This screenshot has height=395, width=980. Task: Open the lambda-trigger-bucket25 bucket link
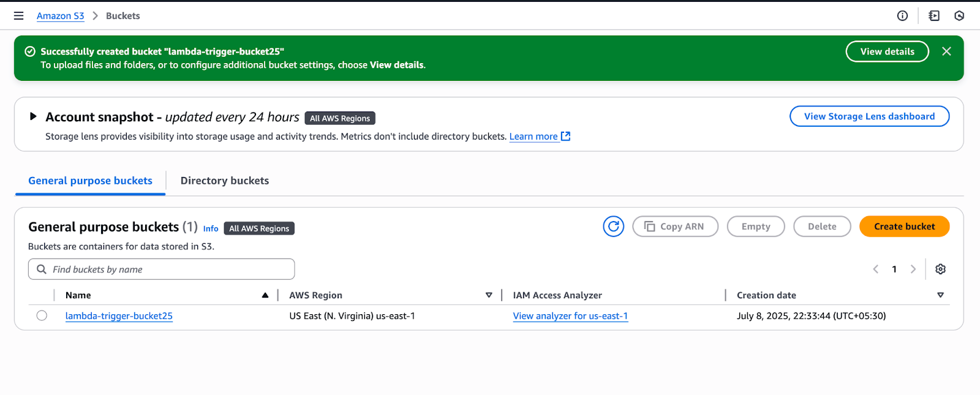[x=119, y=316]
